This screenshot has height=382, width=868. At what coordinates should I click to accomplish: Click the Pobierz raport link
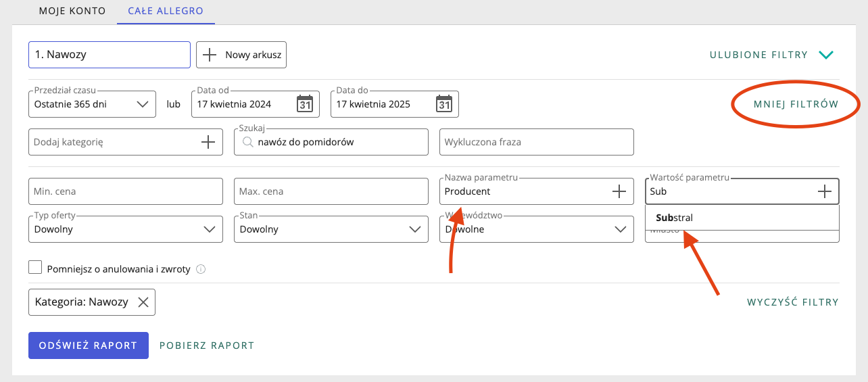pos(207,345)
